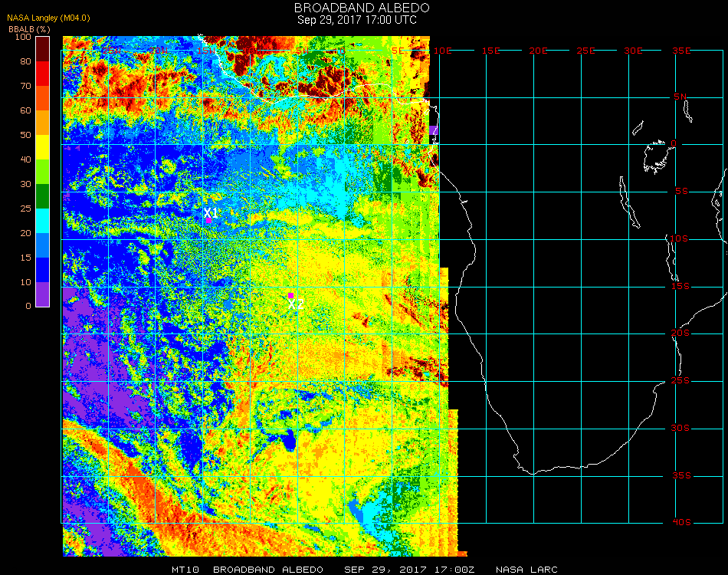Click the 35S latitude label
The image size is (728, 575).
(x=682, y=475)
